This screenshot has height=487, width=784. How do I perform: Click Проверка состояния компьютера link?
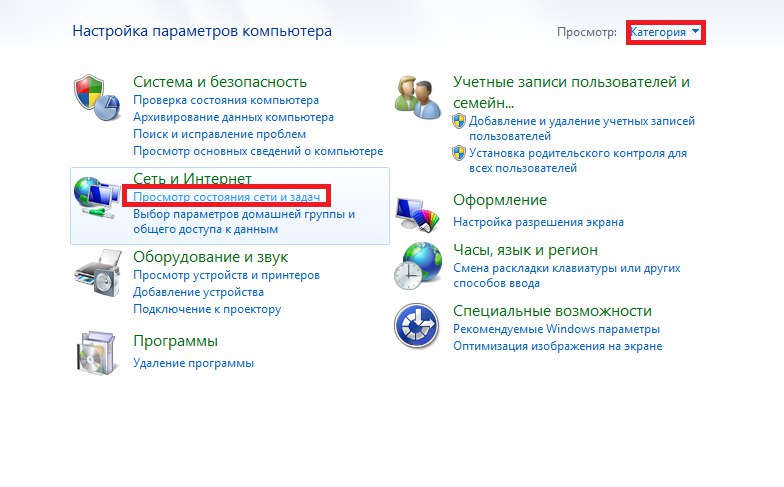click(x=226, y=100)
